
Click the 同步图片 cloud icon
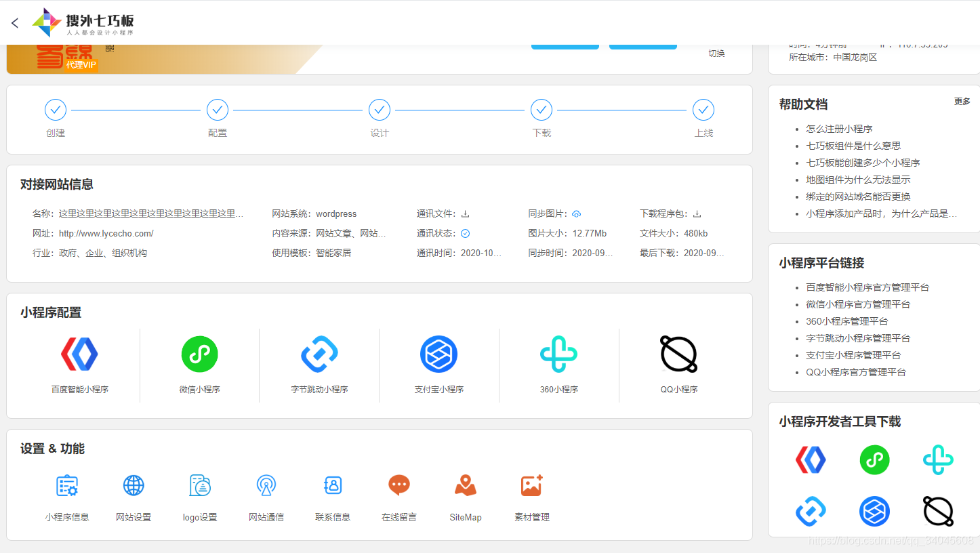pyautogui.click(x=577, y=214)
